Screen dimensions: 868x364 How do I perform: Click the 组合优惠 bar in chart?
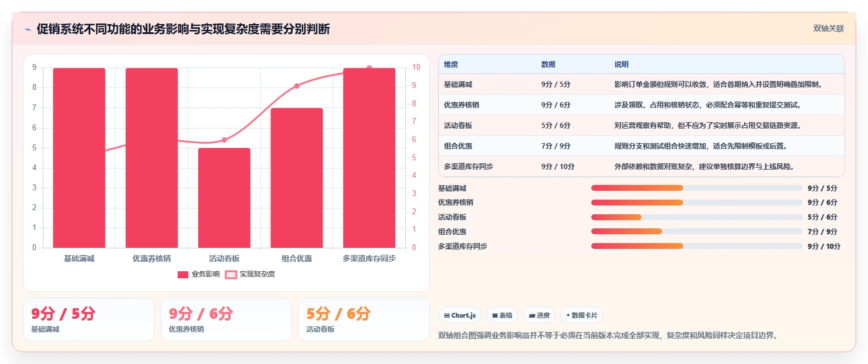(x=297, y=178)
